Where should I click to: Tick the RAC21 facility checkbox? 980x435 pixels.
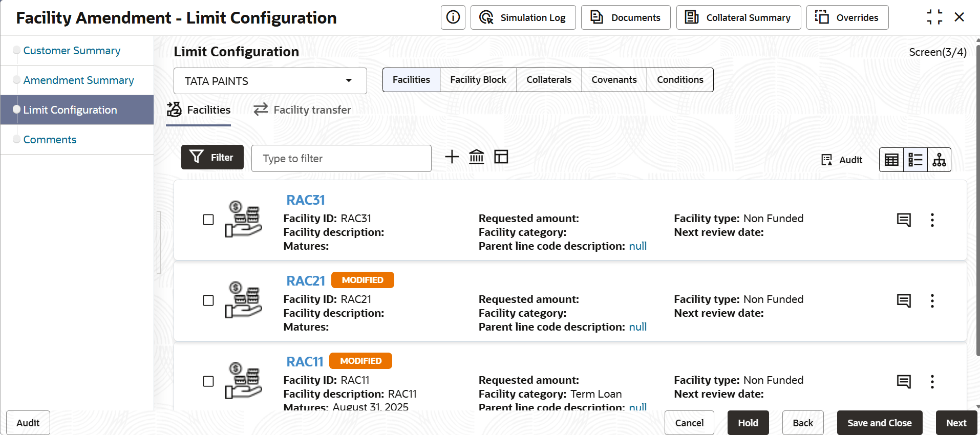point(208,300)
